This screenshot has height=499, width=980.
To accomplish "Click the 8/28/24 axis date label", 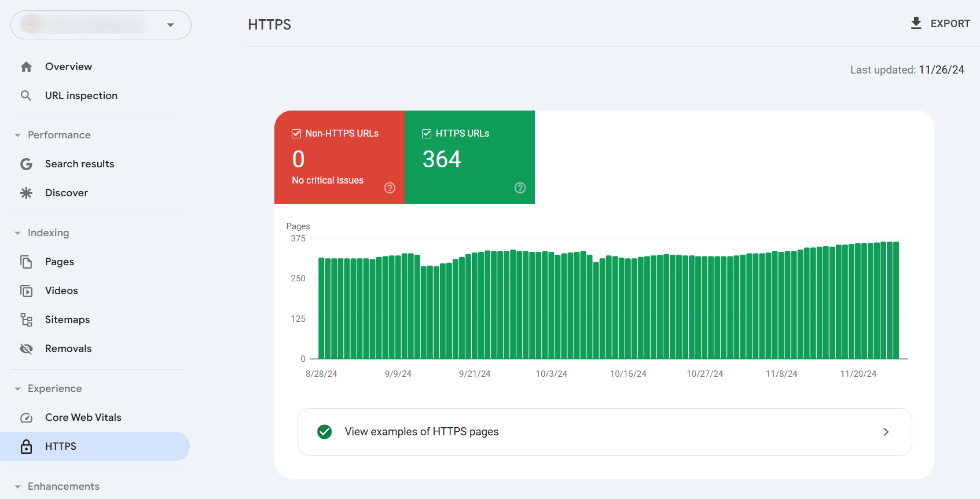I will [321, 374].
